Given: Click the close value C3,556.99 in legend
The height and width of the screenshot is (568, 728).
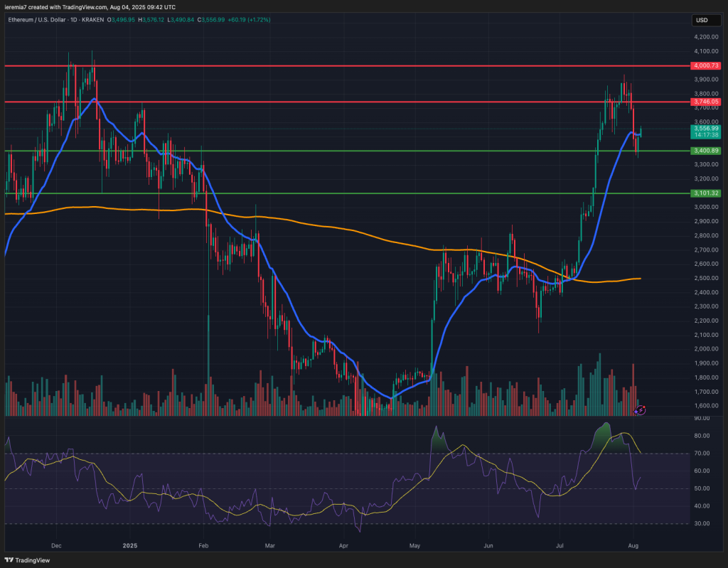Looking at the screenshot, I should click(x=210, y=20).
